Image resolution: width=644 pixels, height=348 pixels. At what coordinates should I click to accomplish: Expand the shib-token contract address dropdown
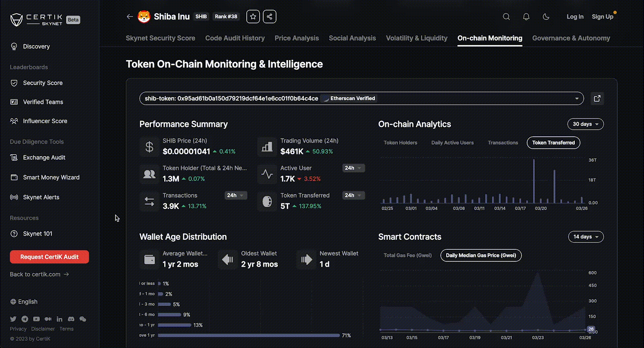[361, 98]
